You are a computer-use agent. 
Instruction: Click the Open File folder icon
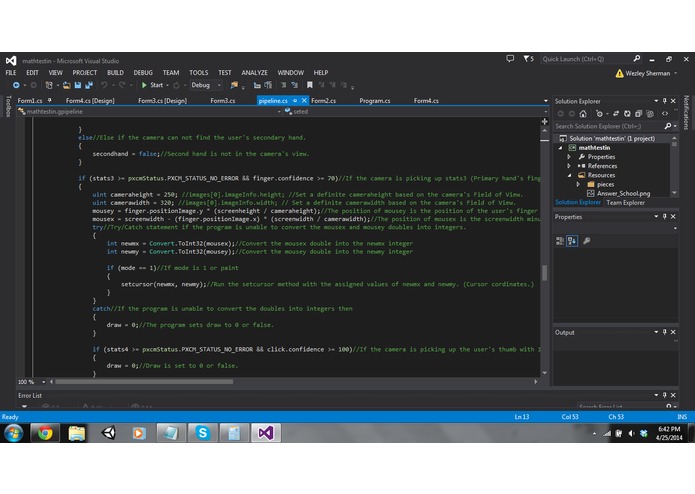pyautogui.click(x=66, y=85)
